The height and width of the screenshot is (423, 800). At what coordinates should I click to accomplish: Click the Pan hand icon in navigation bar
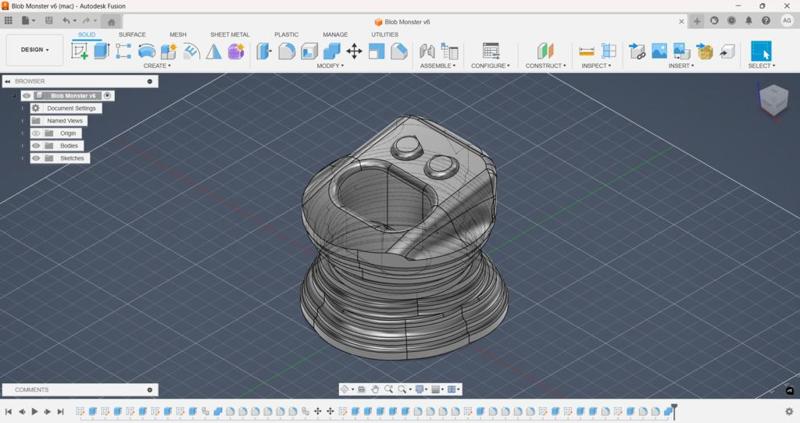(375, 389)
